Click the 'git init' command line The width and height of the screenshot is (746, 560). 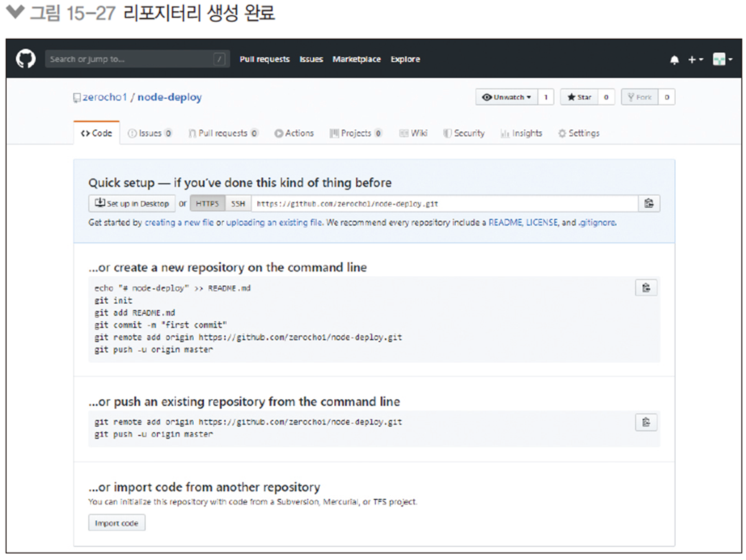pos(113,300)
